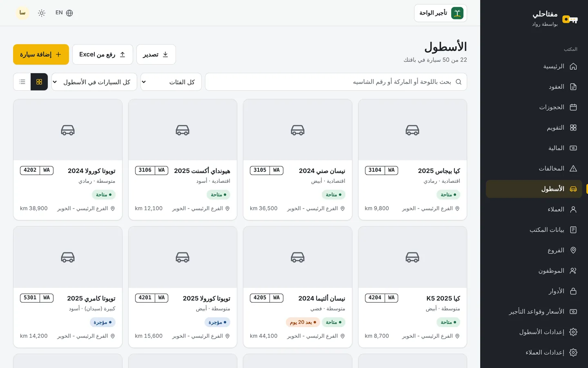Go to الرئيسية in the sidebar
Viewport: 588px width, 368px height.
pyautogui.click(x=534, y=66)
